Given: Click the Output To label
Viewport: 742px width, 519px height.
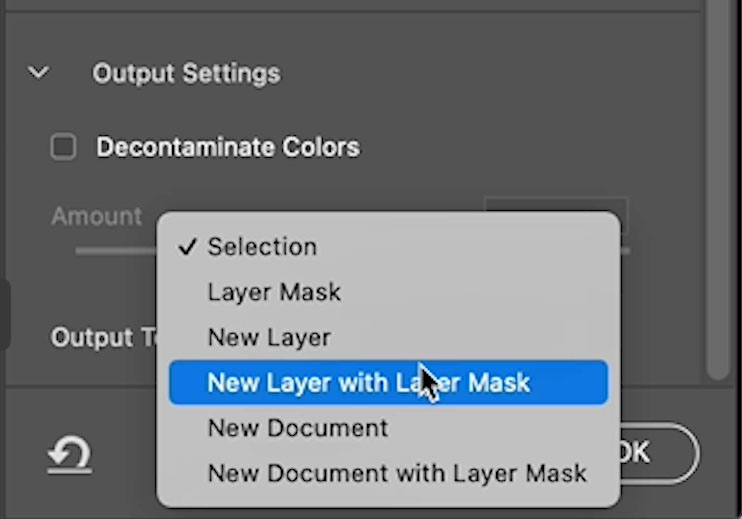Looking at the screenshot, I should (x=104, y=338).
